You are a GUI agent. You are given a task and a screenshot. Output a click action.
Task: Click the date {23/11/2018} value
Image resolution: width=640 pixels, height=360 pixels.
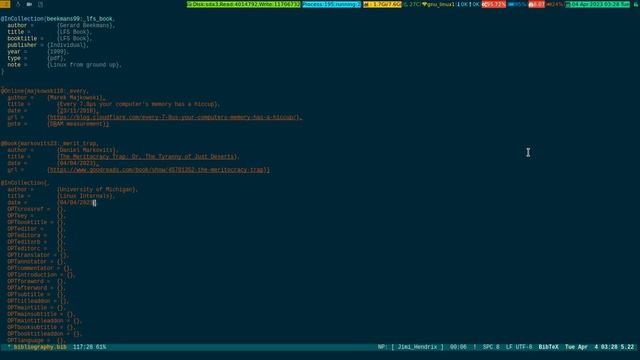click(78, 111)
